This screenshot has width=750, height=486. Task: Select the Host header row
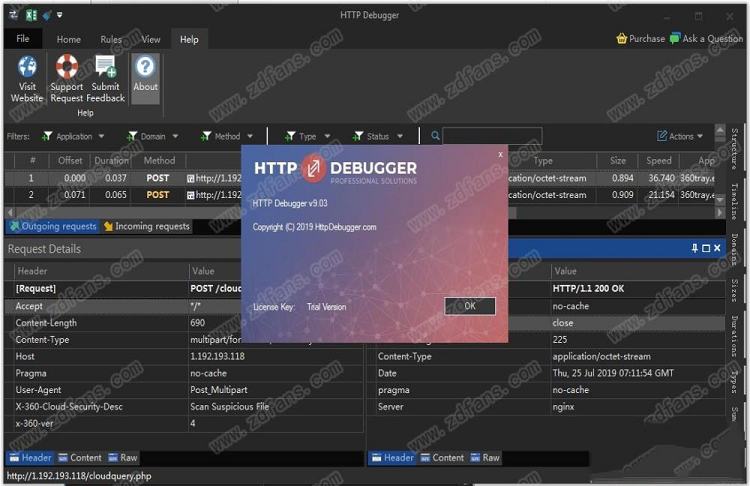pos(184,356)
